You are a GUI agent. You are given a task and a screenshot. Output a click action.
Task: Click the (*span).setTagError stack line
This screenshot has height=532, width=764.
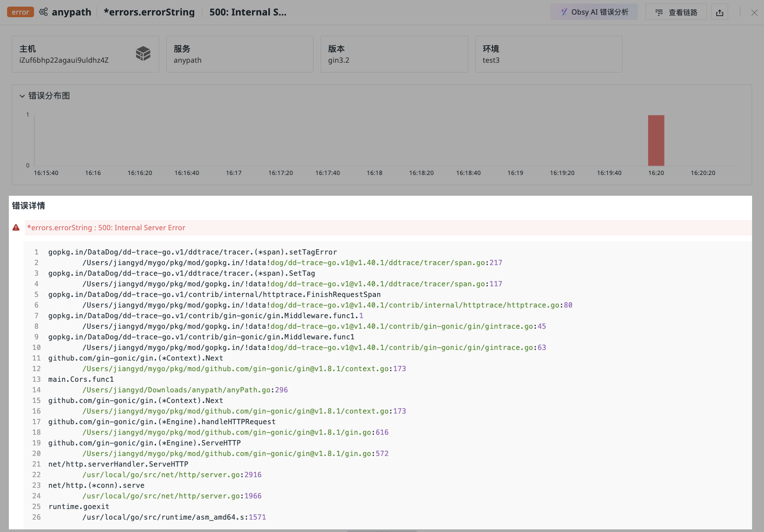pos(193,252)
